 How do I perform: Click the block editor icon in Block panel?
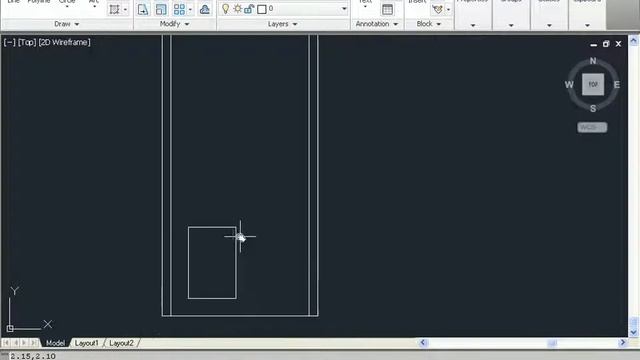[x=438, y=9]
